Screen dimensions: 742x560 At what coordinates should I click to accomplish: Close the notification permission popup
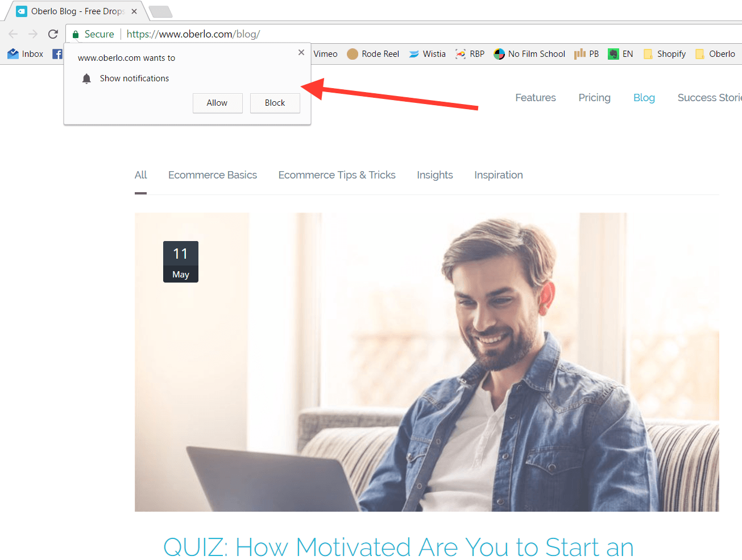(x=301, y=52)
